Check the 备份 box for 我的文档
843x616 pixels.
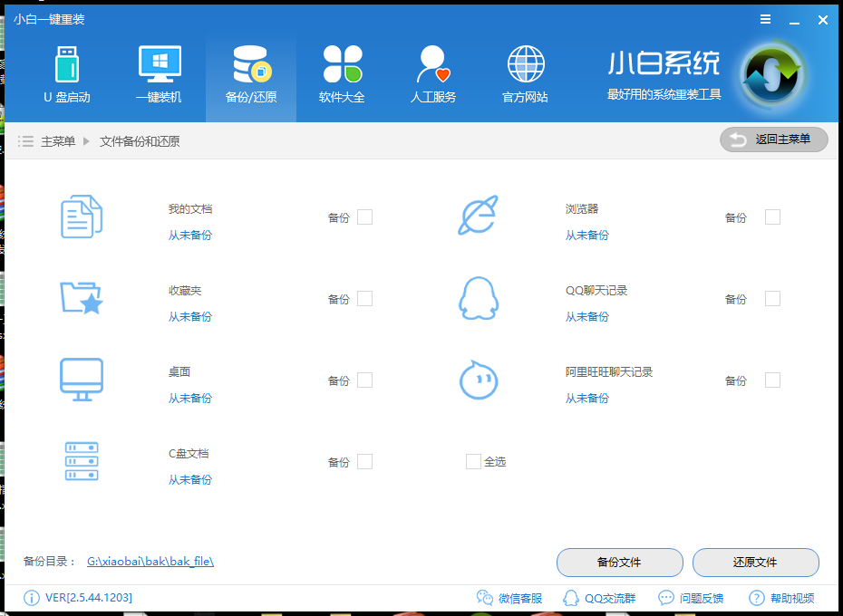coord(364,217)
